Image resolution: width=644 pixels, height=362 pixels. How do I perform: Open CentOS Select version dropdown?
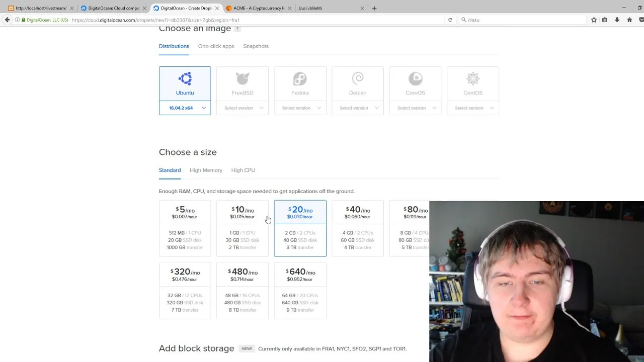(x=473, y=108)
